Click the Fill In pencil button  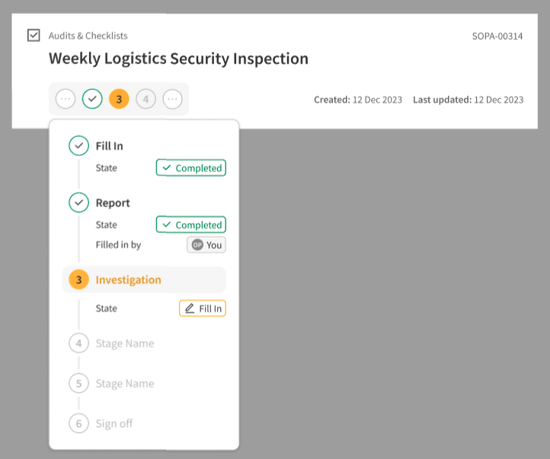pos(203,309)
